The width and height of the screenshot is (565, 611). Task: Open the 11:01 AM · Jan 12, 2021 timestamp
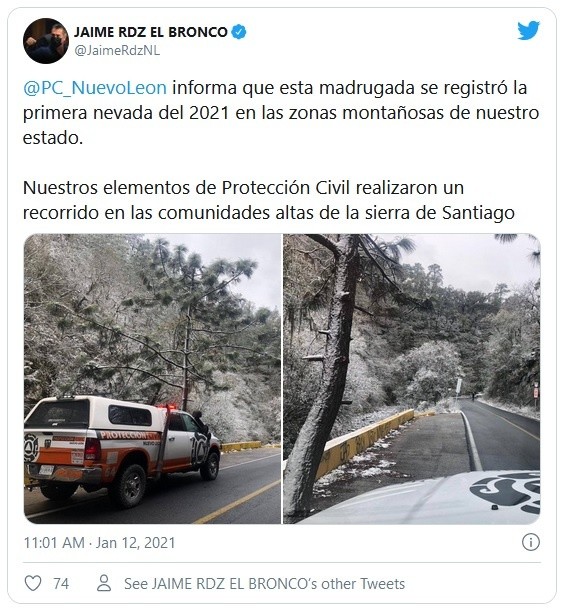pos(99,542)
